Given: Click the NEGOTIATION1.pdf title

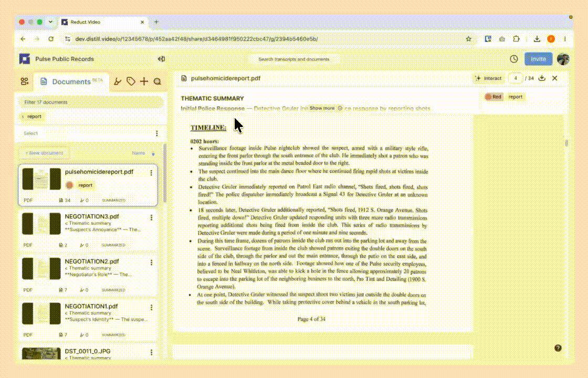Looking at the screenshot, I should coord(91,307).
